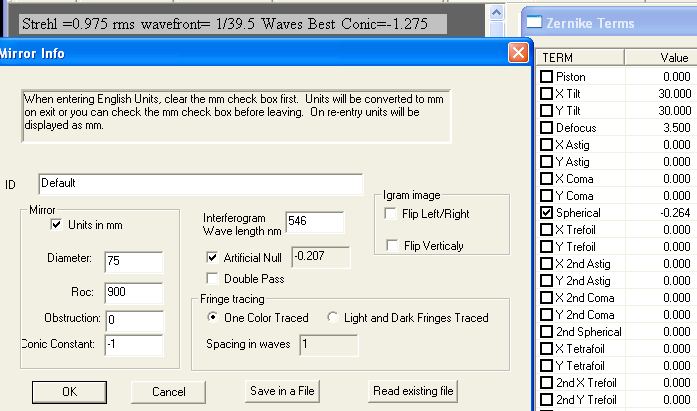Click the Value column header
Image resolution: width=697 pixels, height=411 pixels.
(661, 57)
